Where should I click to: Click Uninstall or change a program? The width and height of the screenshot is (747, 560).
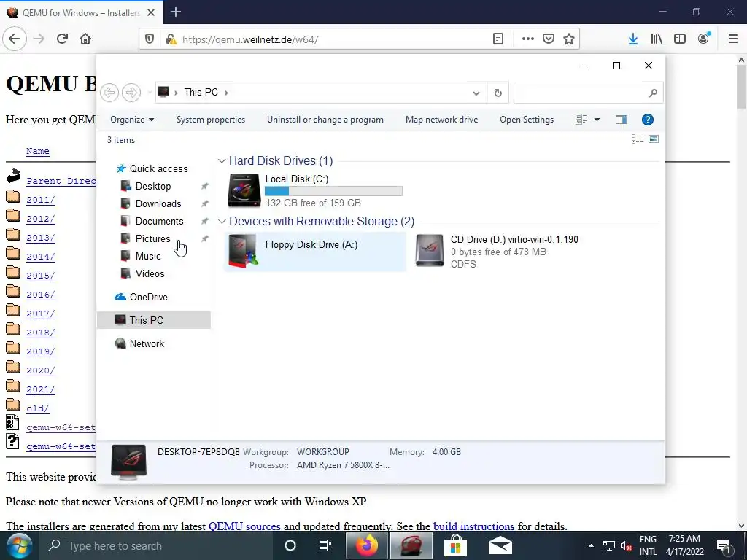coord(325,120)
